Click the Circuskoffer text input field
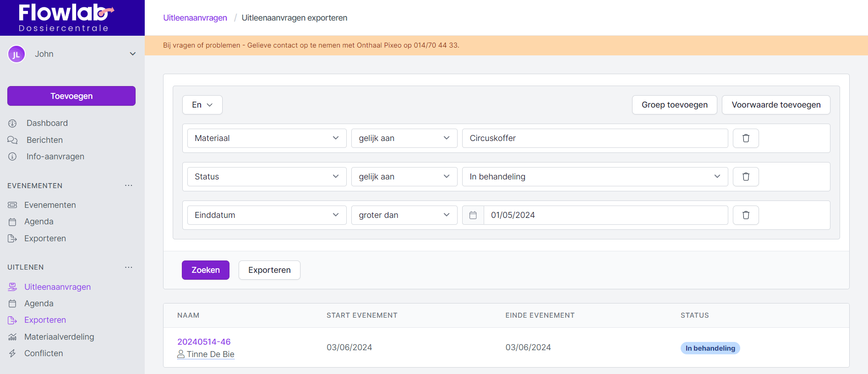 (595, 138)
